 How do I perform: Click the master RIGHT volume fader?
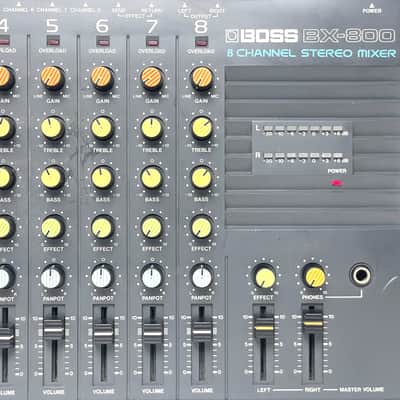click(x=312, y=323)
